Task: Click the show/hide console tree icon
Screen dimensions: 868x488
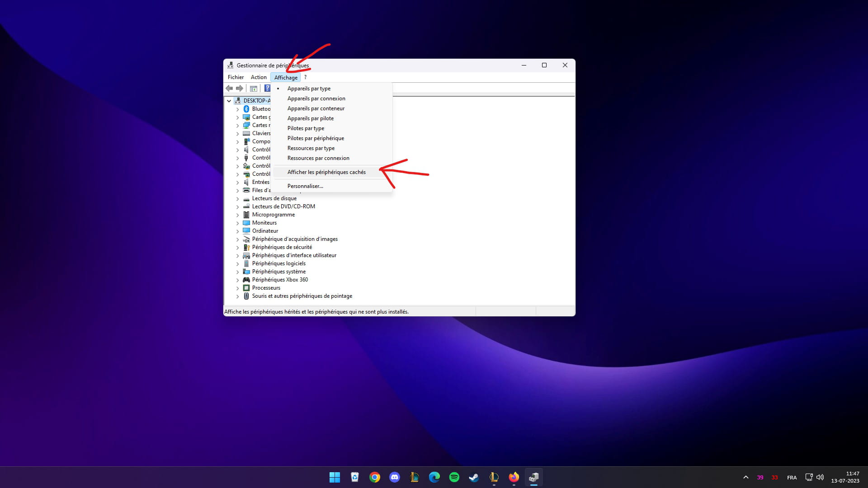Action: pyautogui.click(x=254, y=89)
